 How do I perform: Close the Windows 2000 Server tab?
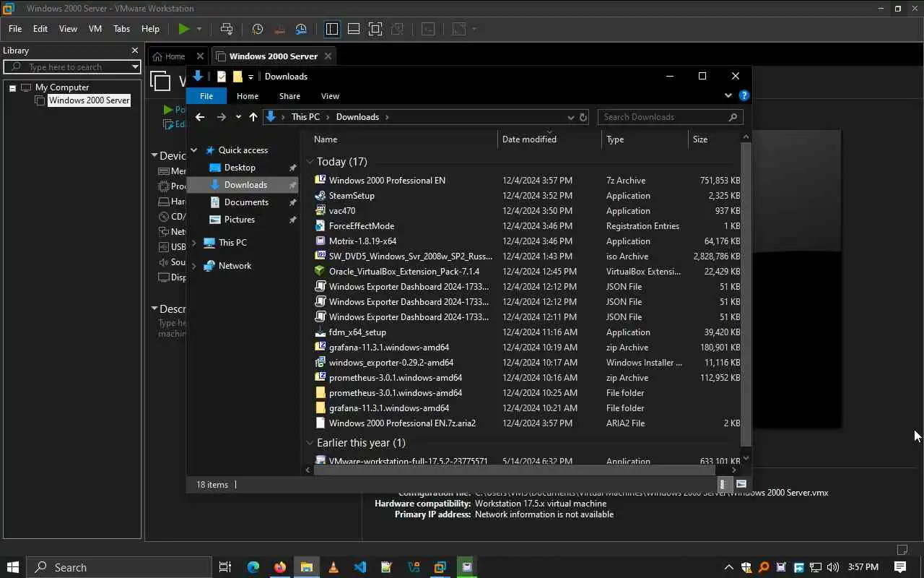click(x=328, y=56)
